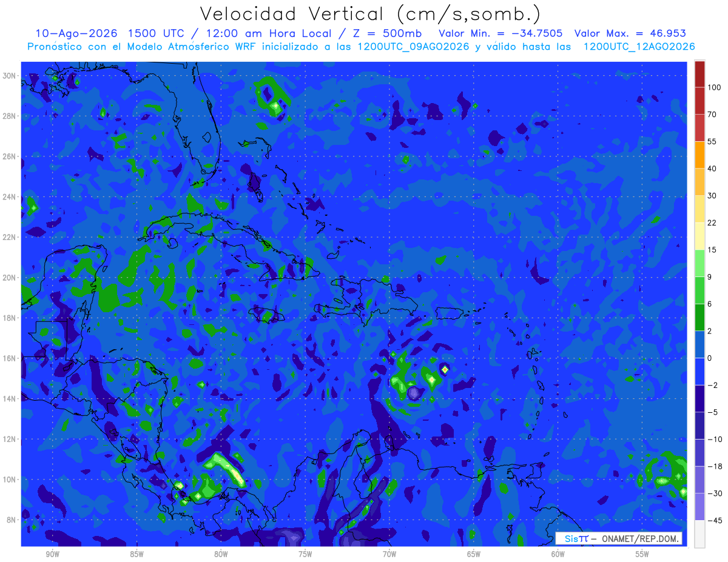The width and height of the screenshot is (728, 562).
Task: Click 'Valor Max. = 46.953' text
Action: click(630, 33)
